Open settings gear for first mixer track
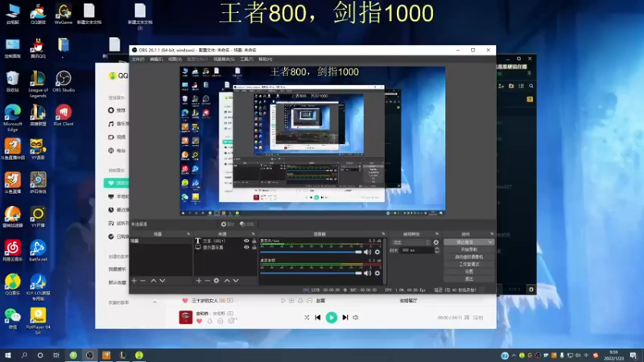 [378, 252]
